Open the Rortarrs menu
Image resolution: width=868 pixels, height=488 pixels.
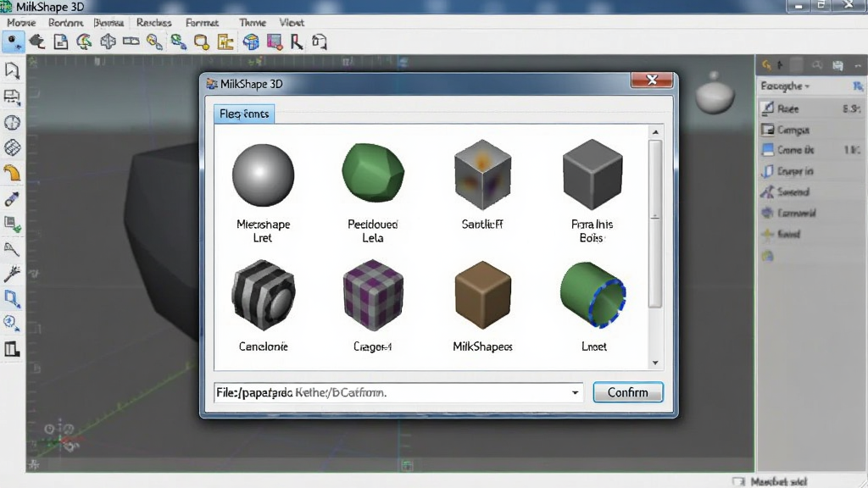tap(65, 23)
